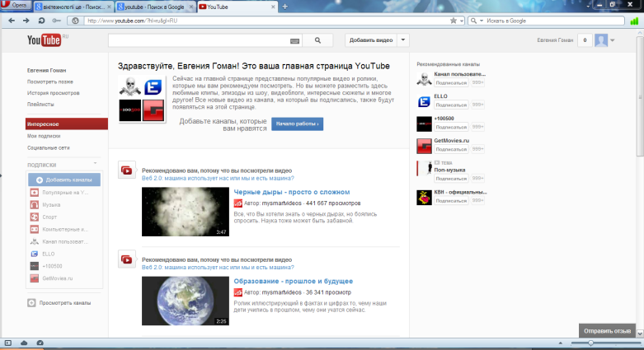
Task: Click the browser back arrow
Action: click(12, 21)
